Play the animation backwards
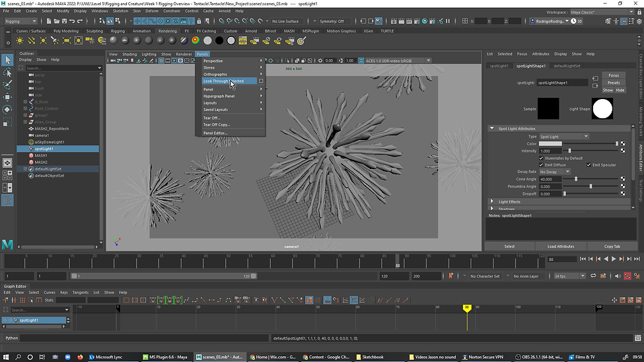 (606, 259)
